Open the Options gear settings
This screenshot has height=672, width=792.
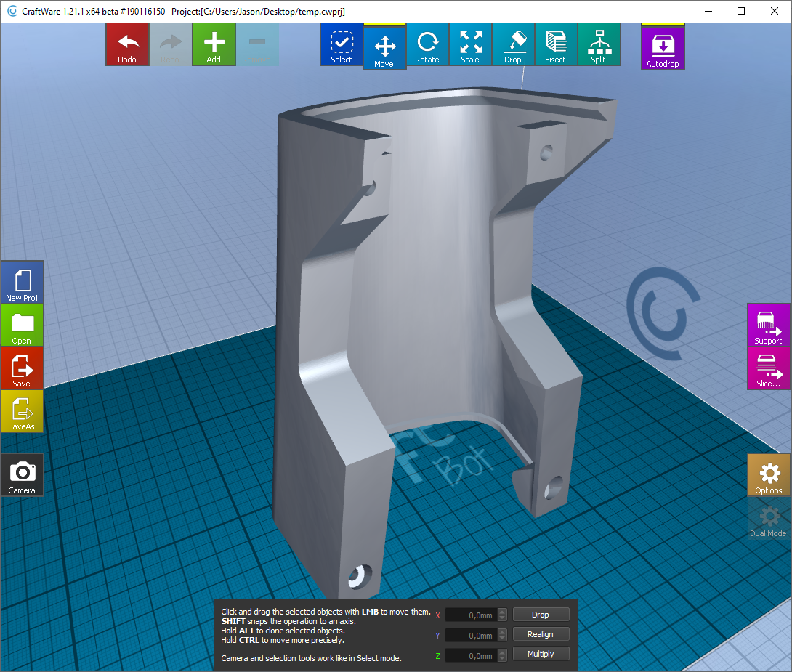coord(769,474)
